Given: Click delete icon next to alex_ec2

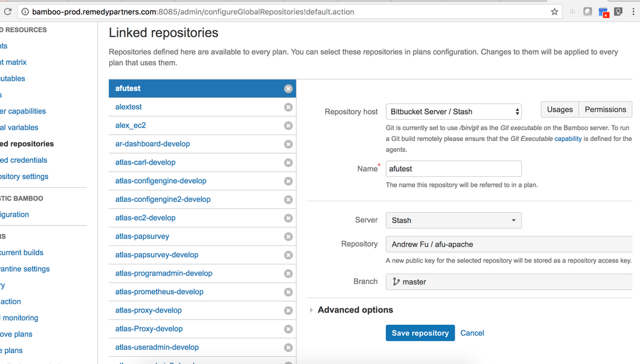Looking at the screenshot, I should tap(288, 126).
